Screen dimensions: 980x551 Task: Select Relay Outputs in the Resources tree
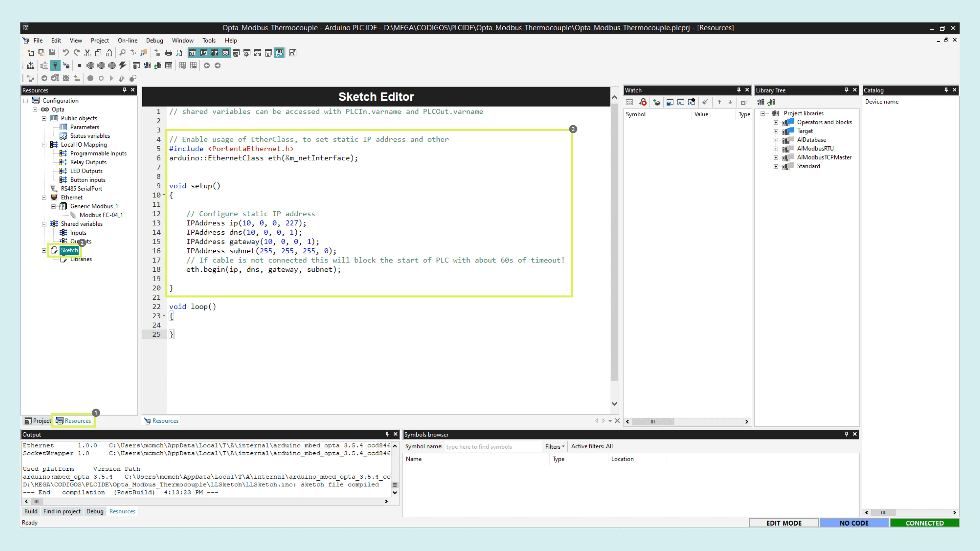(88, 162)
